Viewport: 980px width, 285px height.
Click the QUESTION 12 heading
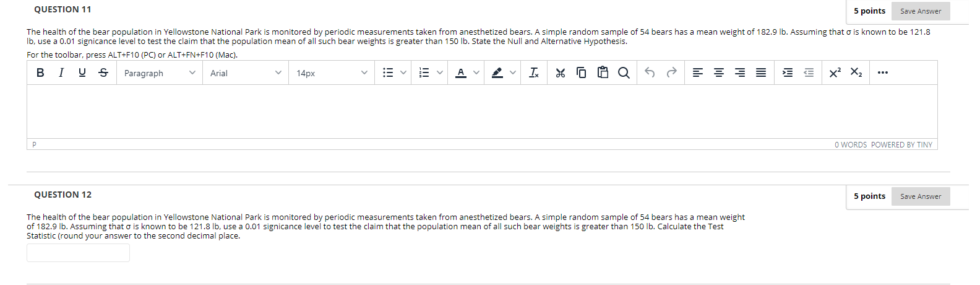coord(62,195)
